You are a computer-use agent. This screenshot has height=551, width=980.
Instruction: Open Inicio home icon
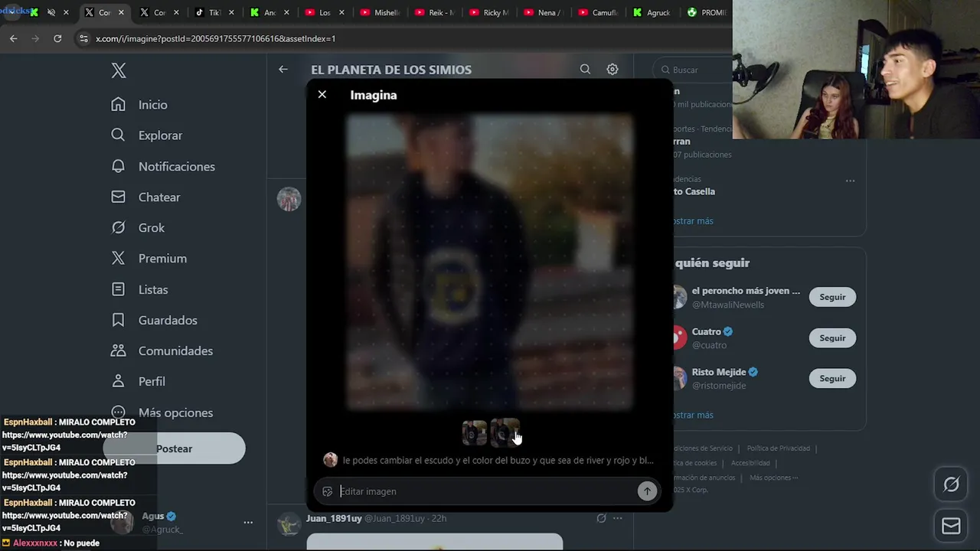pos(118,104)
